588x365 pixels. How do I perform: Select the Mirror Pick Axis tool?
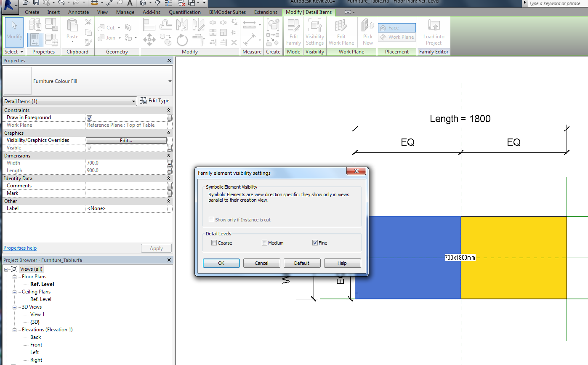182,25
